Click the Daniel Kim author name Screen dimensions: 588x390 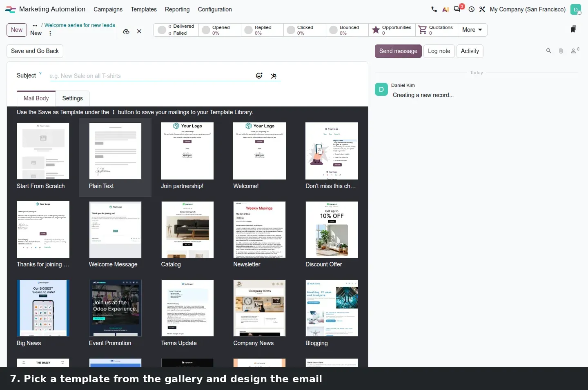pyautogui.click(x=403, y=85)
